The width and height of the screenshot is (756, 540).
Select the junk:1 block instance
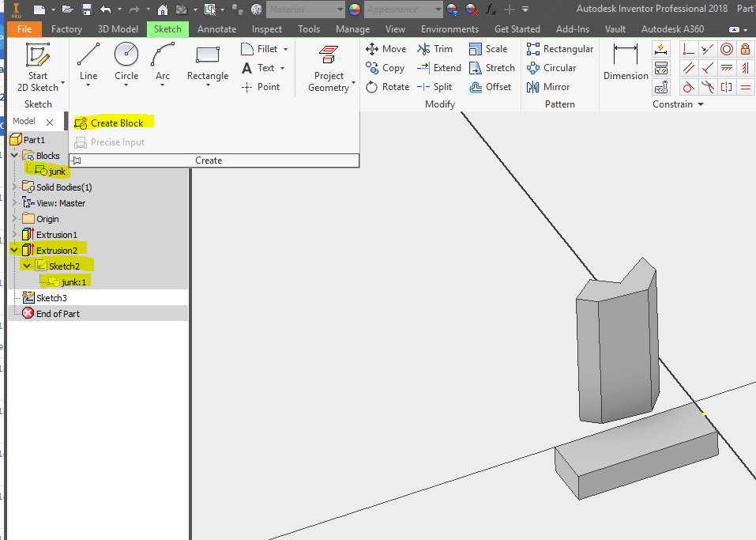coord(67,281)
